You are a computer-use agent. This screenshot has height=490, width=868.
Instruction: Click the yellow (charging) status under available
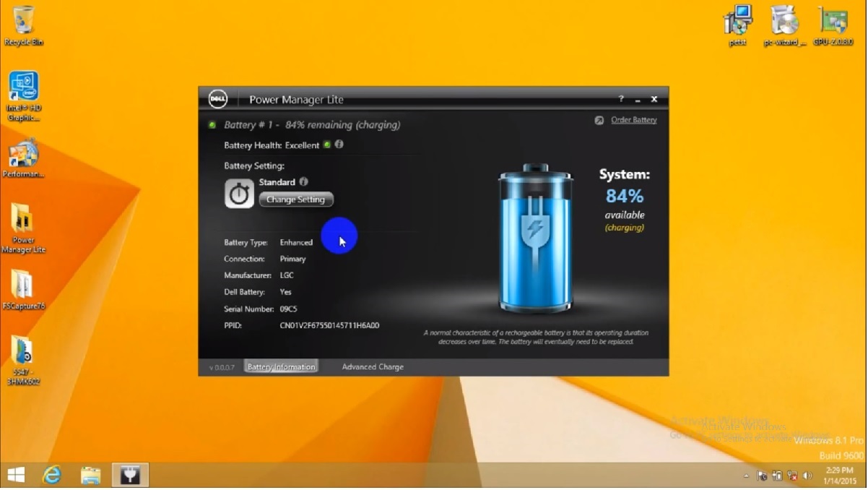tap(625, 228)
